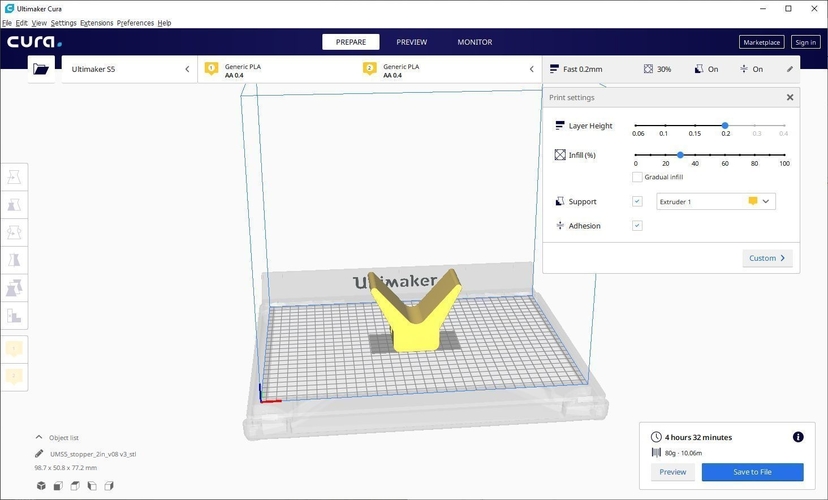The width and height of the screenshot is (828, 500).
Task: Click the 98.7 x 50.8 x 77.2 mm dimensions
Action: coord(65,468)
